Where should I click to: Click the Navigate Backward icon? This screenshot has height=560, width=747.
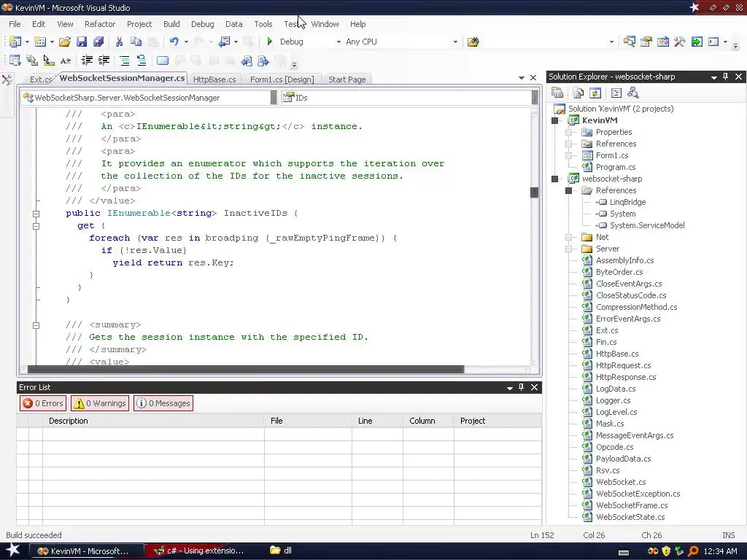pos(225,42)
